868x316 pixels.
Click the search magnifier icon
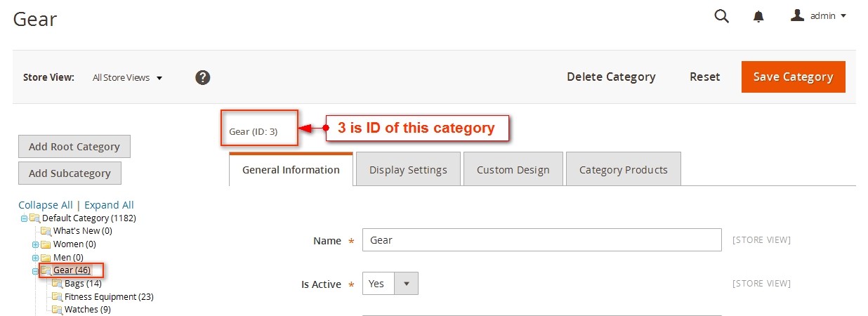pos(721,16)
